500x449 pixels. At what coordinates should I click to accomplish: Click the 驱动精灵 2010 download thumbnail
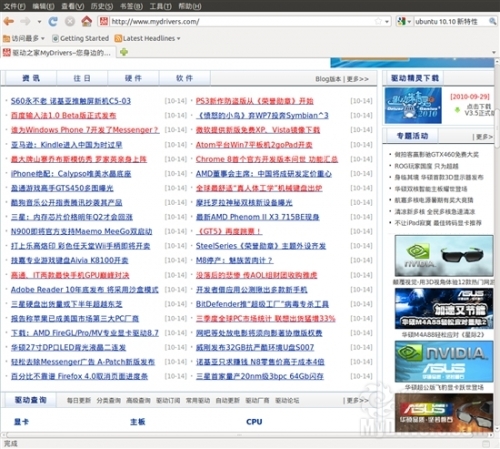coord(413,106)
